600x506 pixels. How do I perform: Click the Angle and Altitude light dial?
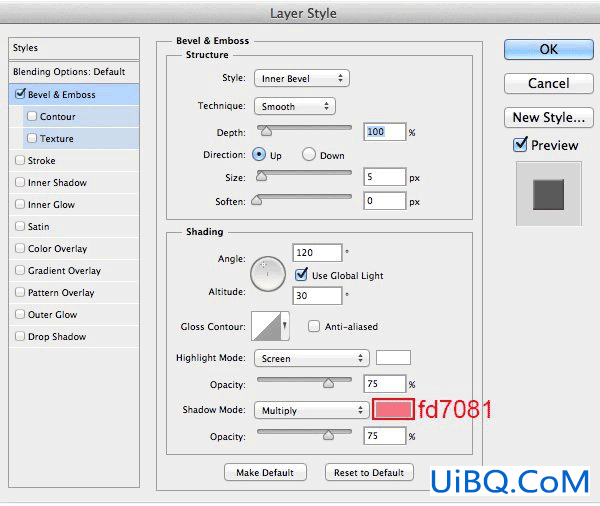click(x=268, y=274)
